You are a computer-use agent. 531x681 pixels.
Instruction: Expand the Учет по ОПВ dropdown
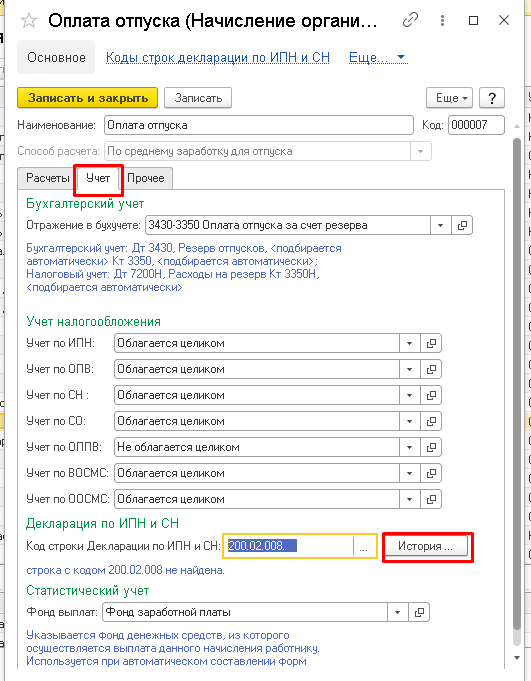pyautogui.click(x=409, y=369)
